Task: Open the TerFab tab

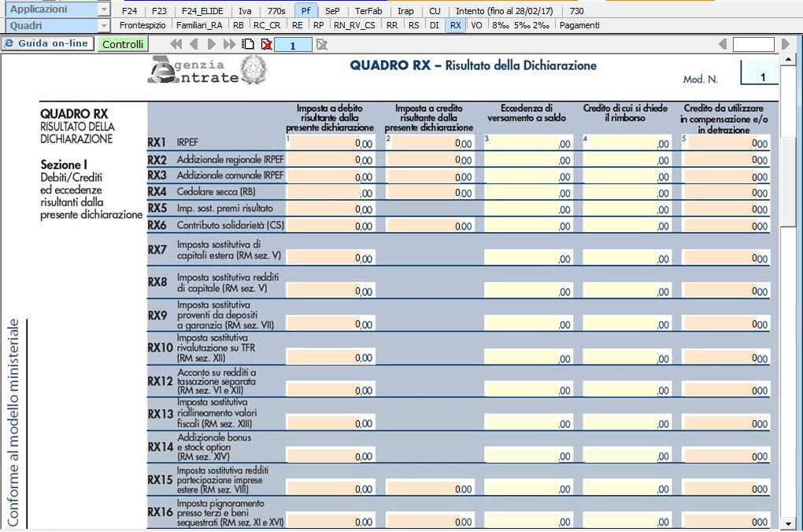Action: pyautogui.click(x=368, y=11)
